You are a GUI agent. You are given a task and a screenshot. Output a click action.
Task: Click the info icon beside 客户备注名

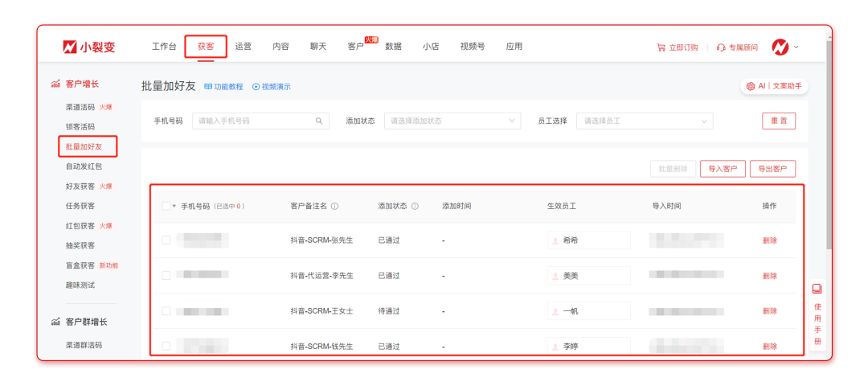coord(334,206)
